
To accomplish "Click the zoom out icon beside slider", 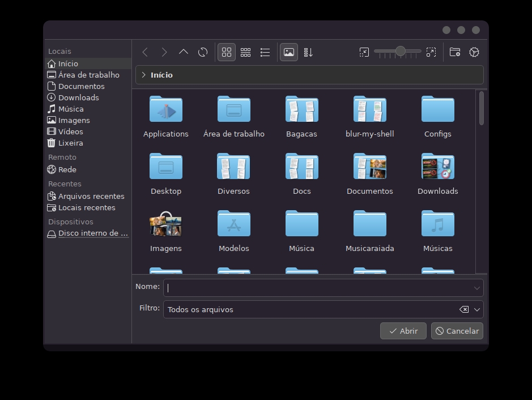I will click(x=364, y=52).
